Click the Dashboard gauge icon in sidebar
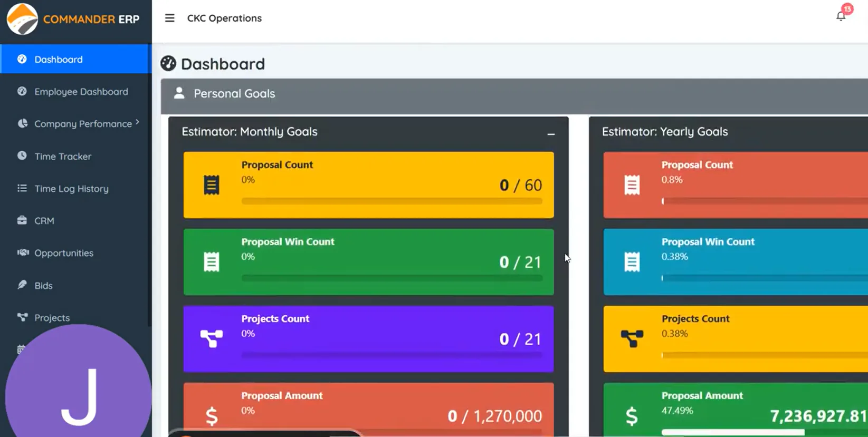 (22, 59)
